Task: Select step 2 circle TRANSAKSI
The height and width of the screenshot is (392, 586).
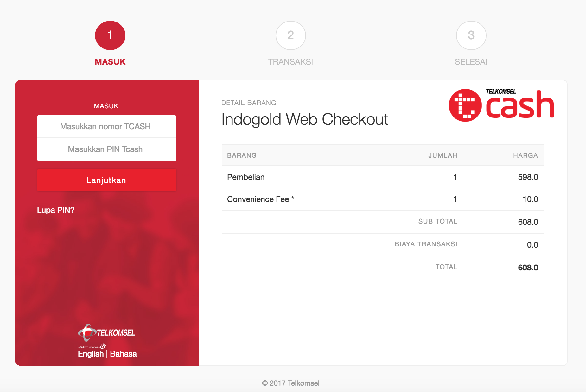Action: click(x=291, y=35)
